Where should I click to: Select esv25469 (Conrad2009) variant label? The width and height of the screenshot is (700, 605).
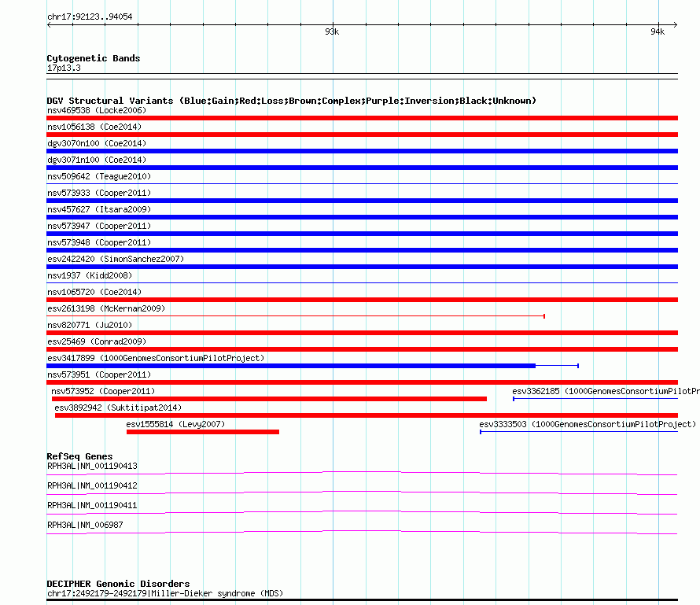click(x=97, y=341)
